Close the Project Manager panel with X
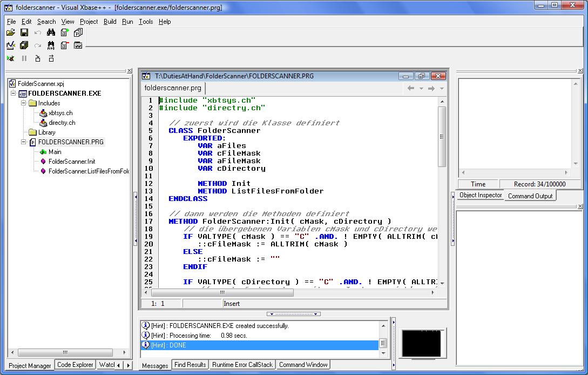The image size is (588, 375). [130, 71]
